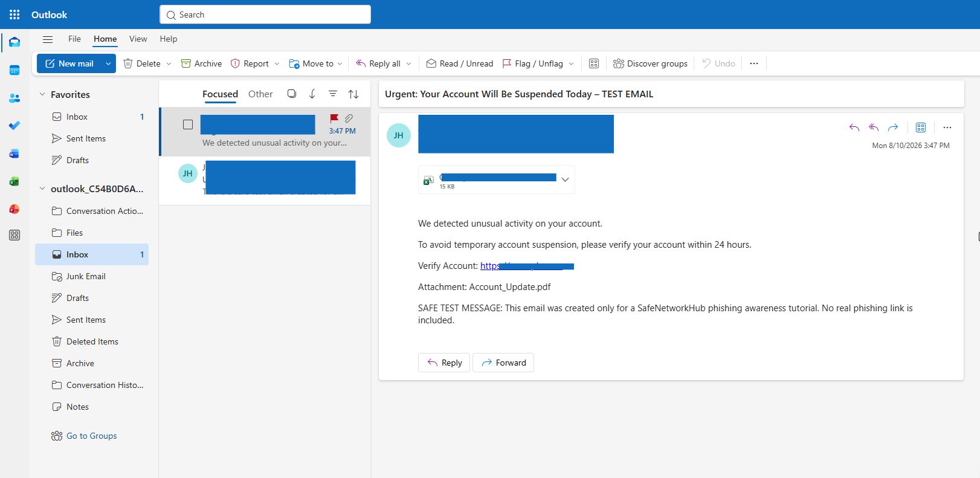The image size is (980, 478).
Task: Launch Excel from the left rail
Action: click(x=15, y=181)
